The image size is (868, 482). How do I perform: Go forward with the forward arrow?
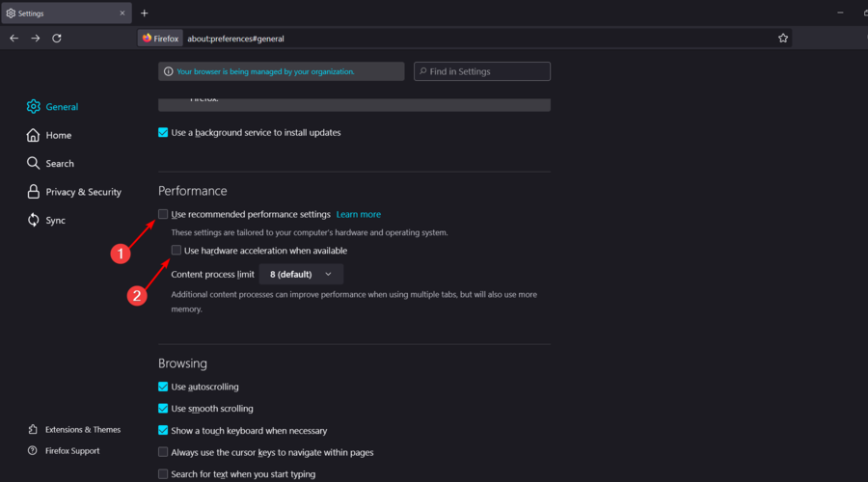[x=36, y=39]
